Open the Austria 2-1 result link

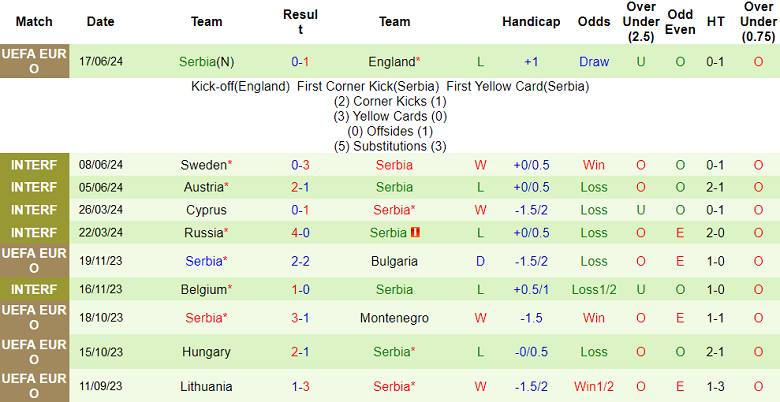point(300,187)
